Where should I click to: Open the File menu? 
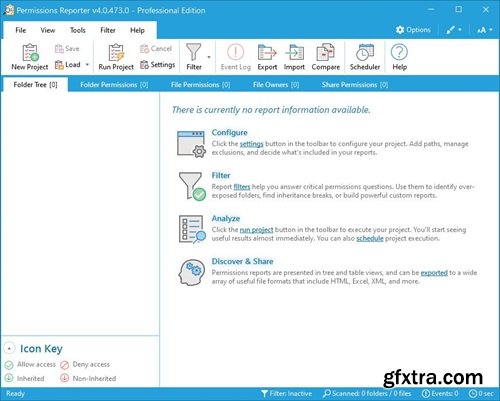21,30
